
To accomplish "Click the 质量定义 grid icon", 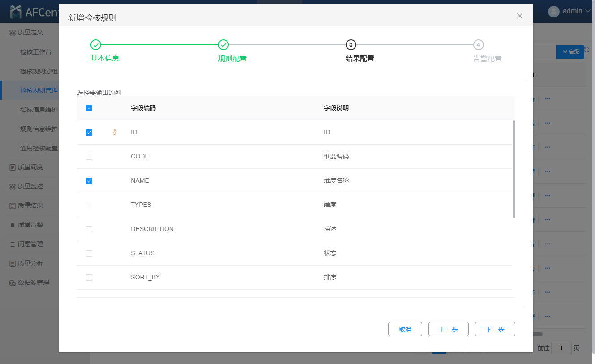I will pyautogui.click(x=13, y=33).
